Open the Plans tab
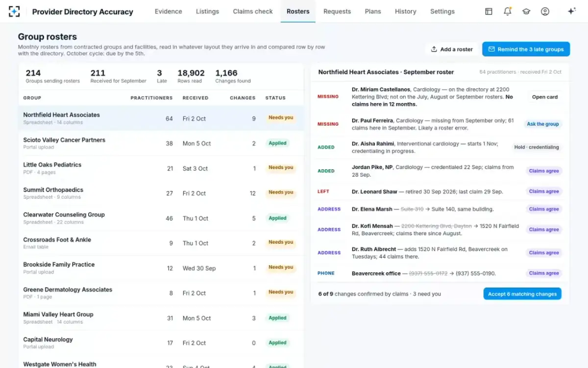 point(373,11)
